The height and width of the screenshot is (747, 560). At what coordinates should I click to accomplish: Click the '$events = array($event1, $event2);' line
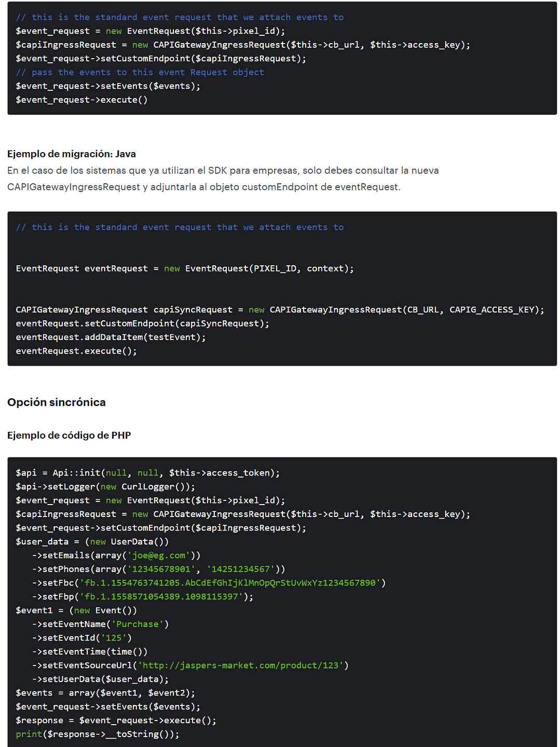pyautogui.click(x=105, y=692)
